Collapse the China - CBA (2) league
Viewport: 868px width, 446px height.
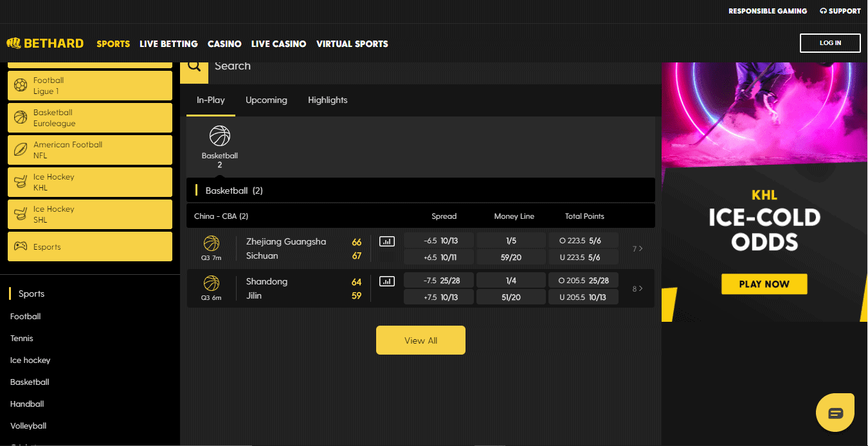click(420, 216)
